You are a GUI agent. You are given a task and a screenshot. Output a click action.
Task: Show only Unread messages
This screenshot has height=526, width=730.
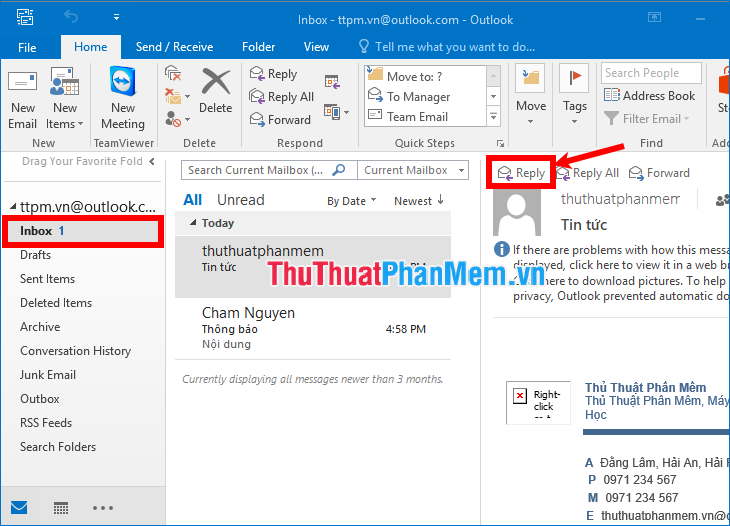[x=240, y=200]
